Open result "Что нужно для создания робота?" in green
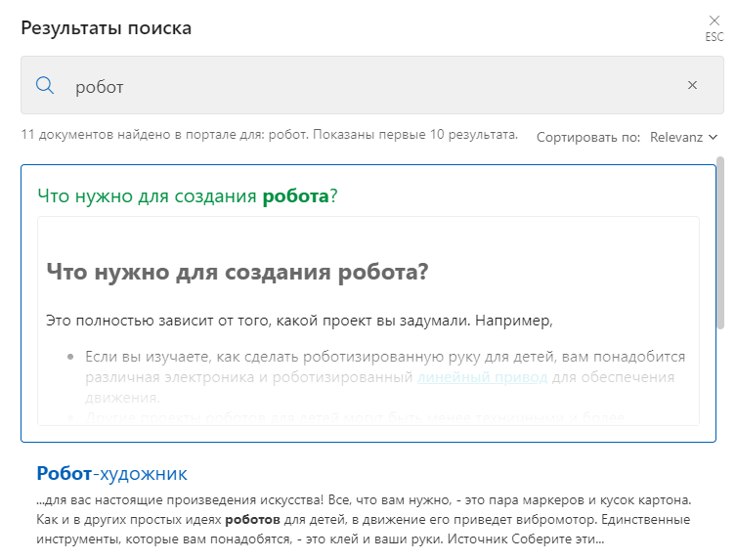The width and height of the screenshot is (736, 560). pos(188,195)
